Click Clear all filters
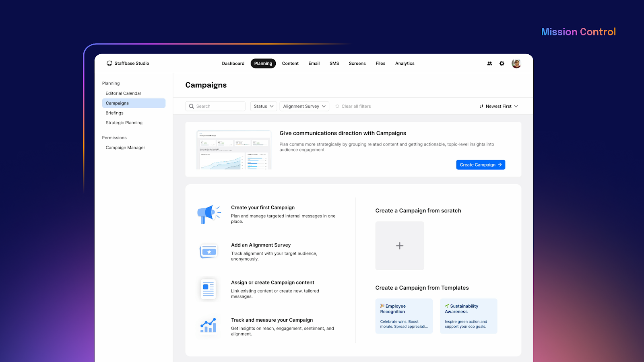 tap(353, 106)
